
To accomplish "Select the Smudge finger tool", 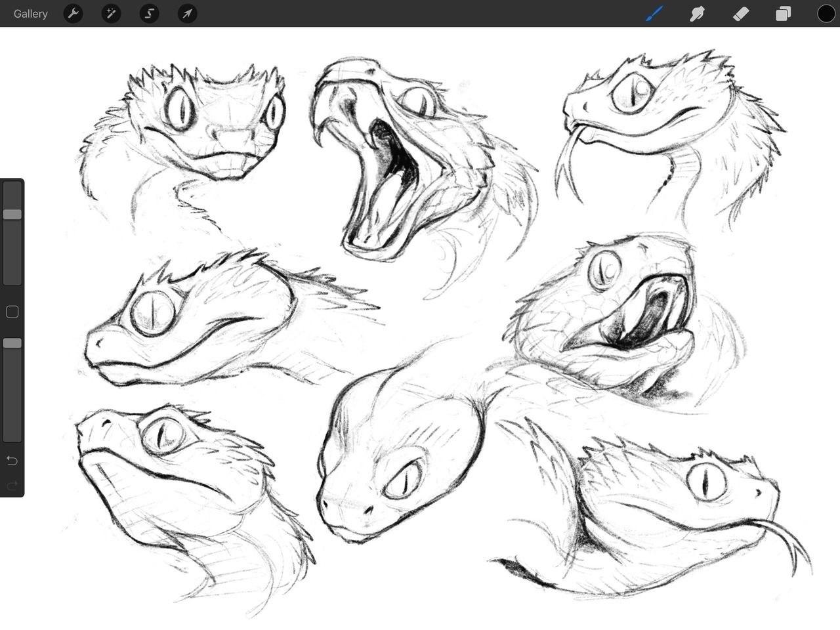I will pos(697,13).
